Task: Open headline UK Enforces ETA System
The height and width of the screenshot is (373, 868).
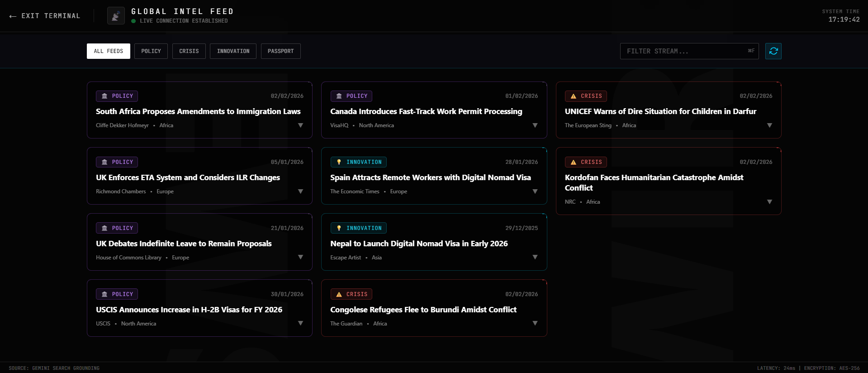Action: (x=188, y=177)
